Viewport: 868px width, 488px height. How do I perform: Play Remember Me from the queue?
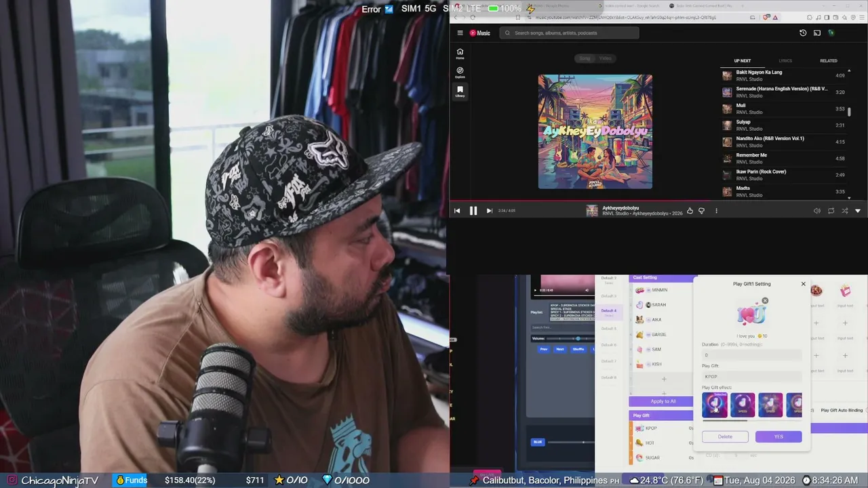click(x=783, y=158)
